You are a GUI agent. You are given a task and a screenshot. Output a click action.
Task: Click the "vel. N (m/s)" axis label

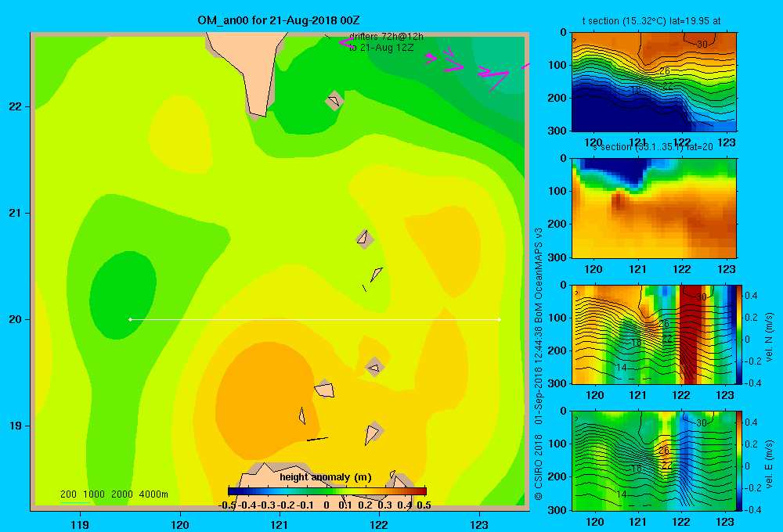(770, 337)
